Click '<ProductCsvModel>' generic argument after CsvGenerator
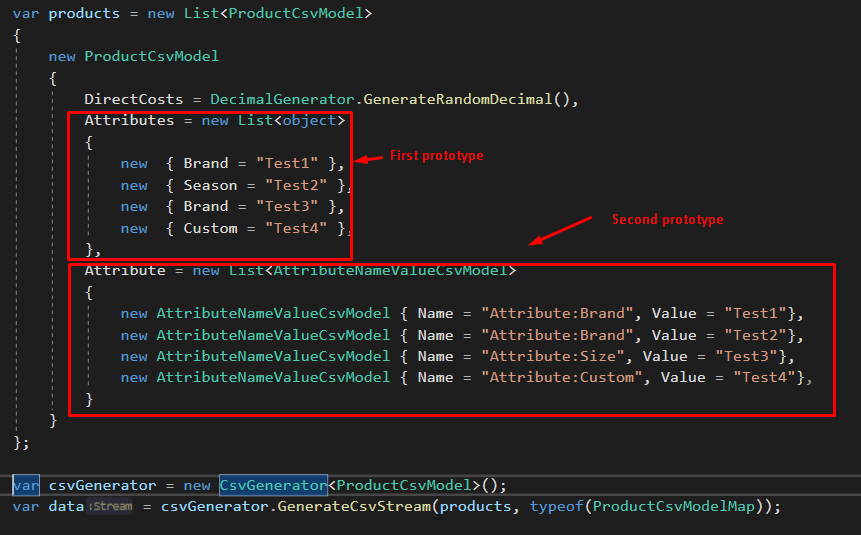The image size is (861, 535). (404, 486)
